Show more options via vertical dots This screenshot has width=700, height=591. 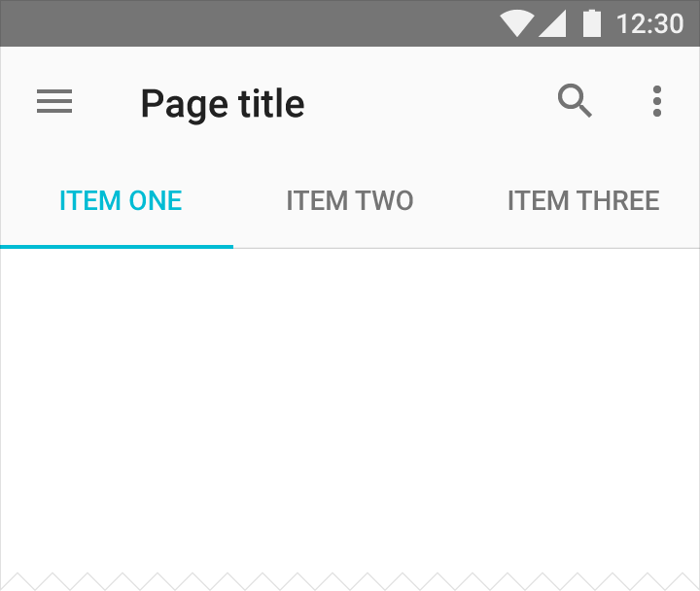[656, 101]
